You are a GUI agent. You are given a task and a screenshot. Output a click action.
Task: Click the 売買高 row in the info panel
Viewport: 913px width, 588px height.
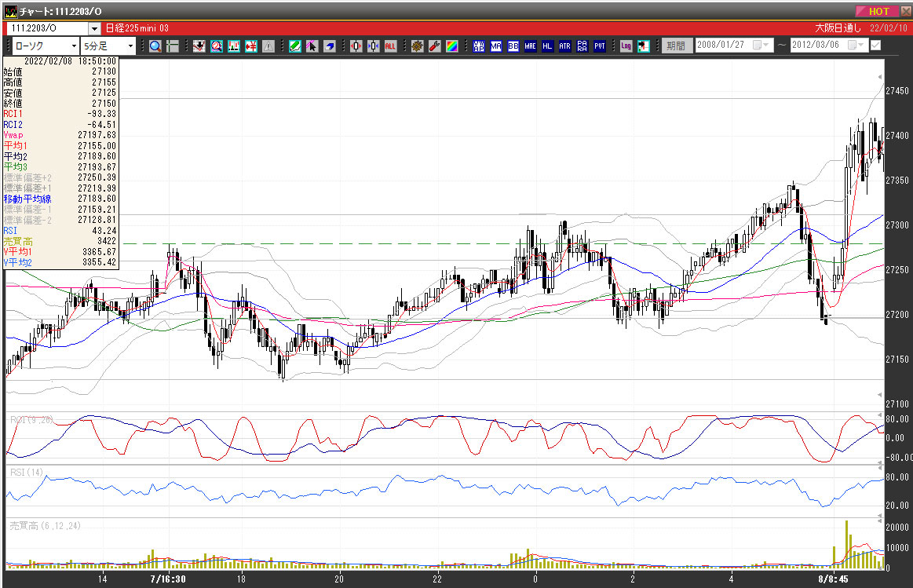click(60, 241)
